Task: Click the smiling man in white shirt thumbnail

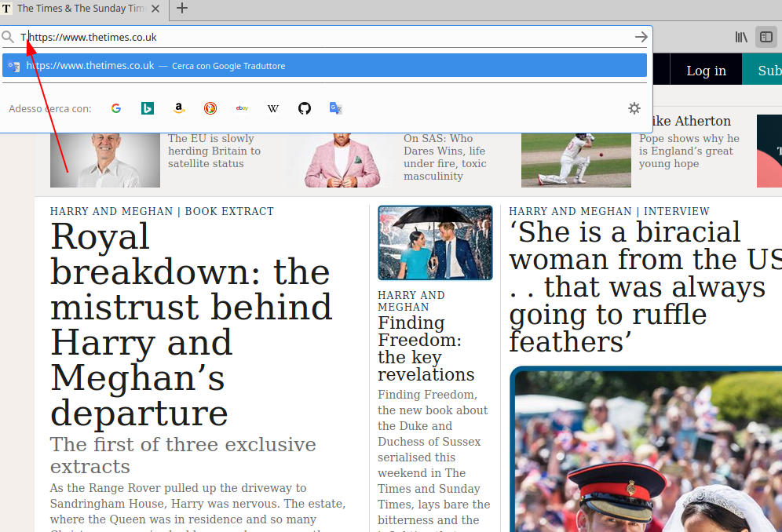Action: (105, 160)
